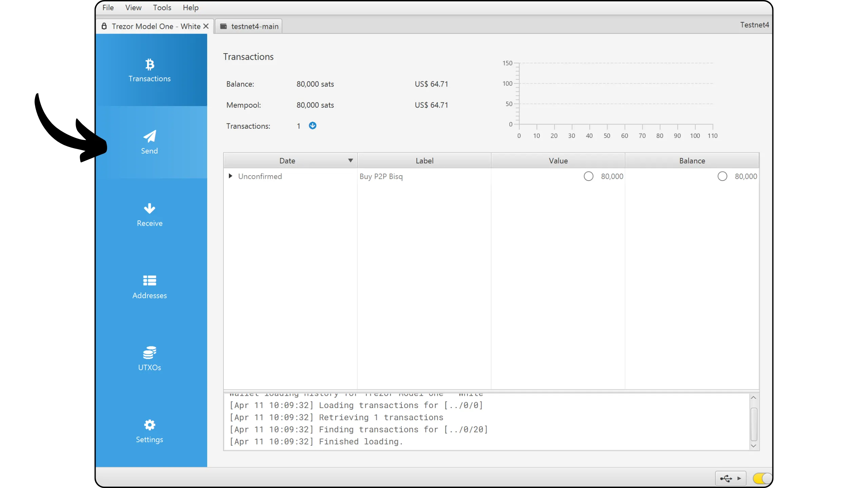Show the Addresses list icon
This screenshot has height=488, width=868.
(150, 281)
